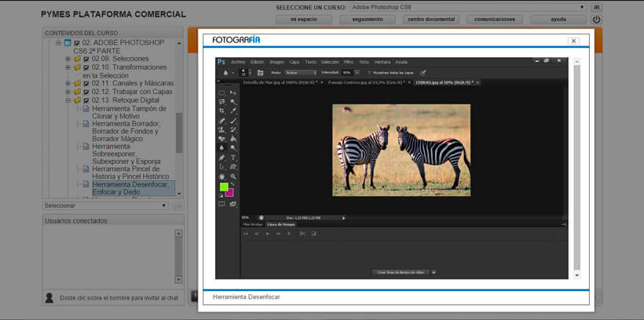Toggle checkbox for 02.09. Selecciones
644x320 pixels.
pos(86,59)
